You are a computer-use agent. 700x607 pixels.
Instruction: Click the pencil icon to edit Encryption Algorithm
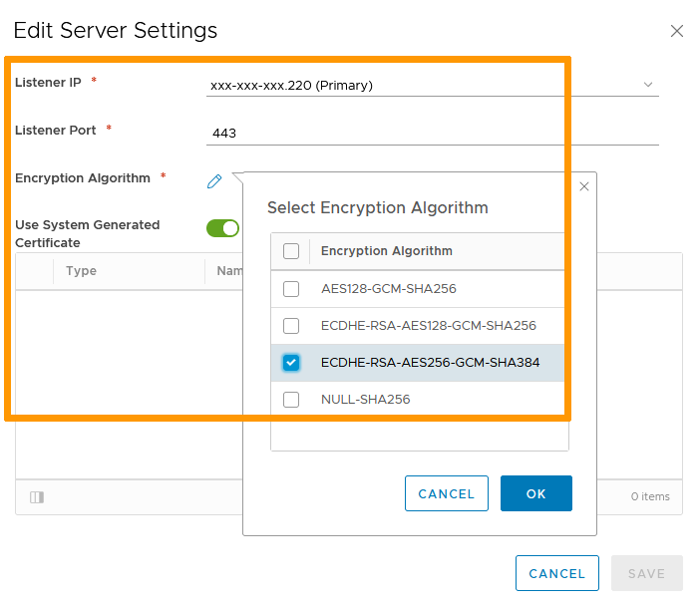(214, 180)
